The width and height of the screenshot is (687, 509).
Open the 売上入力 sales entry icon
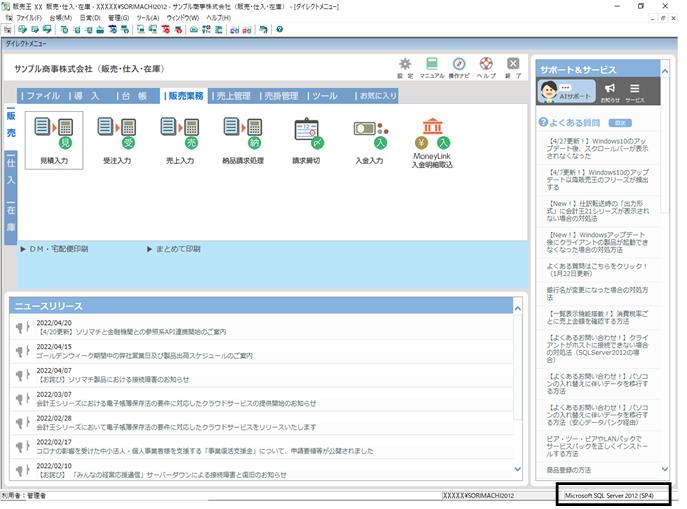(x=180, y=140)
